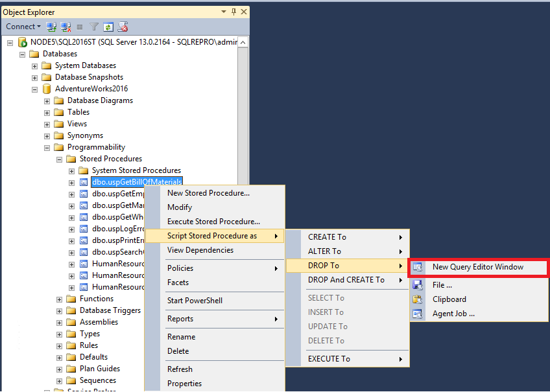
Task: Click the Functions folder icon
Action: 71,299
